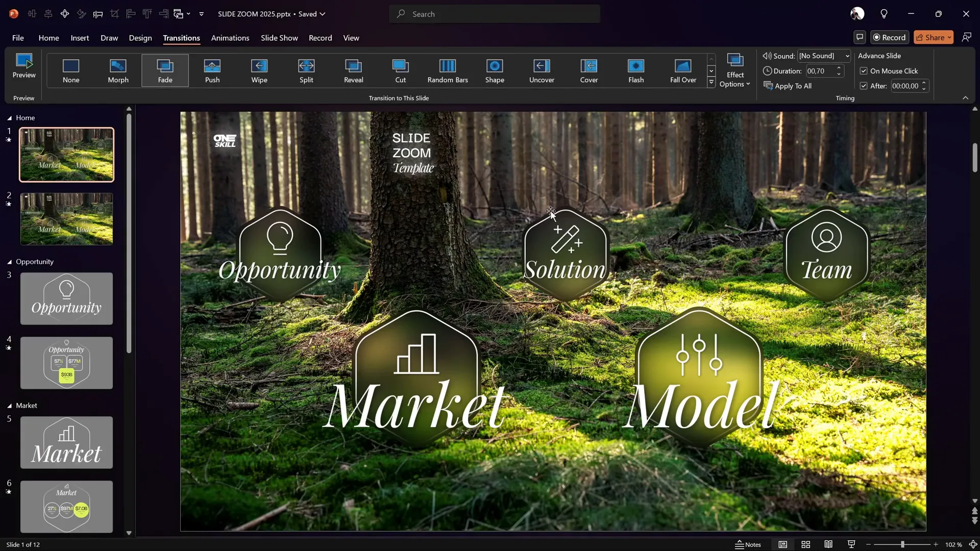Screen dimensions: 980x551
Task: Choose the Fade transition
Action: 165,71
